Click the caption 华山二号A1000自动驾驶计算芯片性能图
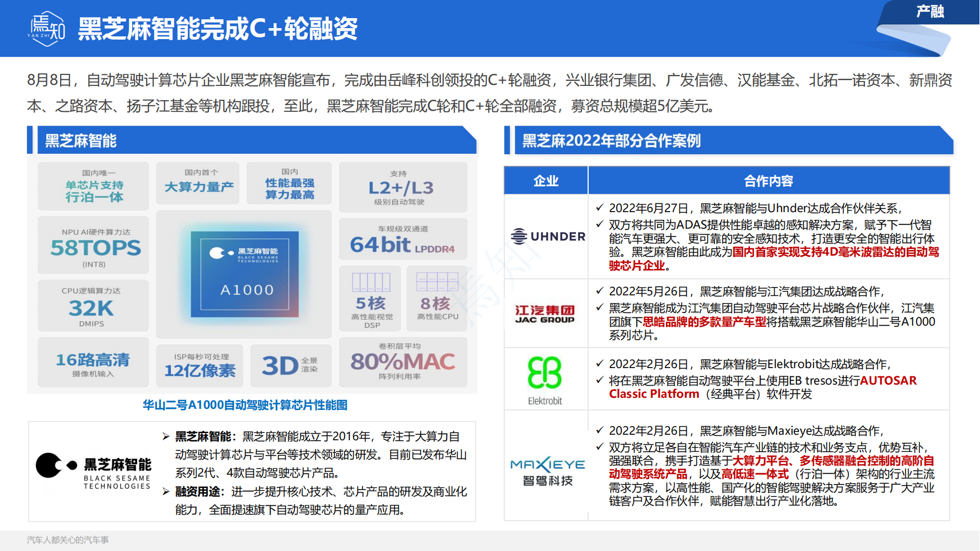This screenshot has width=980, height=551. (245, 405)
